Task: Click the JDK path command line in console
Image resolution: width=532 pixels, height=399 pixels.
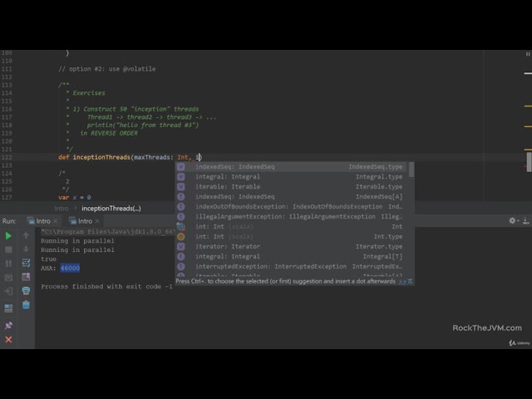Action: coord(107,232)
